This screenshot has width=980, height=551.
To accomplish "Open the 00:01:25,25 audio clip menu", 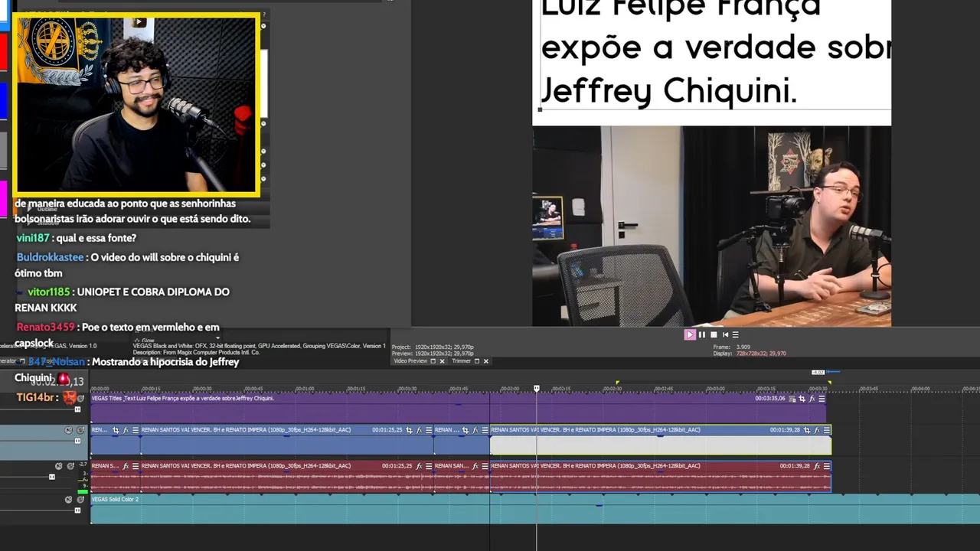I will (x=429, y=466).
